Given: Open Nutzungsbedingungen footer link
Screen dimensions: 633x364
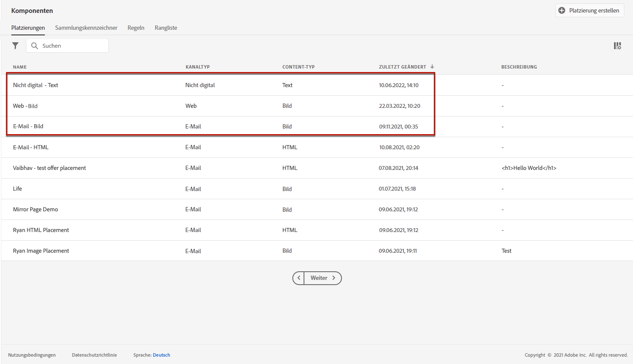Looking at the screenshot, I should (x=32, y=355).
